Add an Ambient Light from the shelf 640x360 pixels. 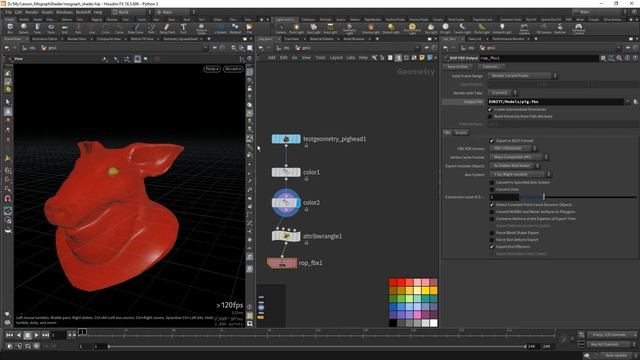(502, 29)
